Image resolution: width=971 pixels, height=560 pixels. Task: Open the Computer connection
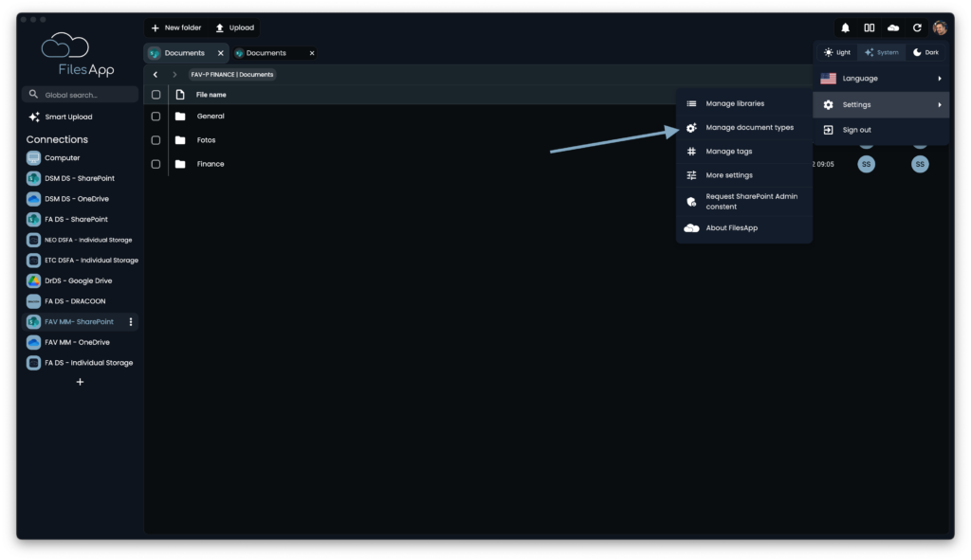80,158
